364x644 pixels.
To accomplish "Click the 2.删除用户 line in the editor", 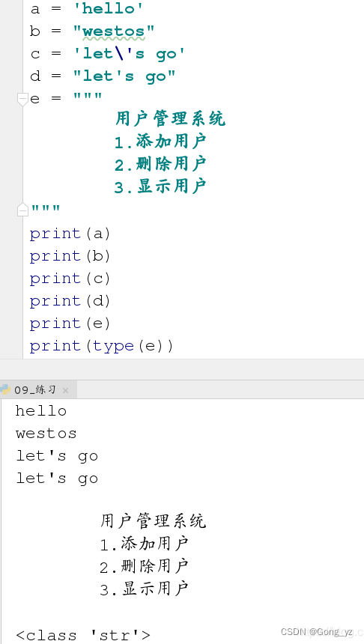I will (160, 164).
